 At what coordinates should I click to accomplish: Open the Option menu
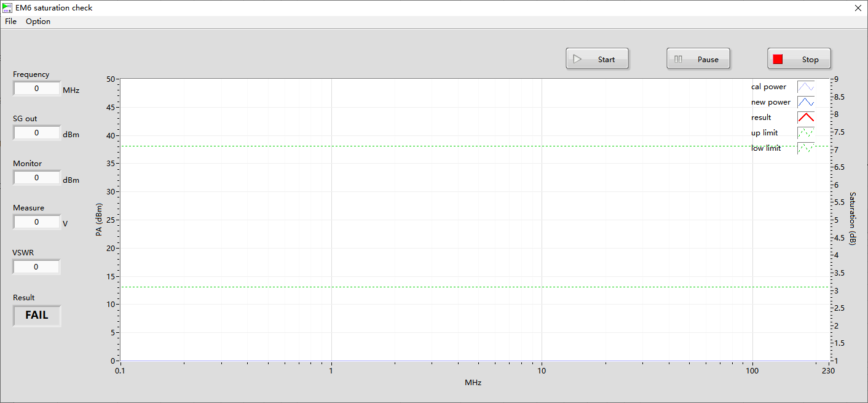tap(38, 22)
